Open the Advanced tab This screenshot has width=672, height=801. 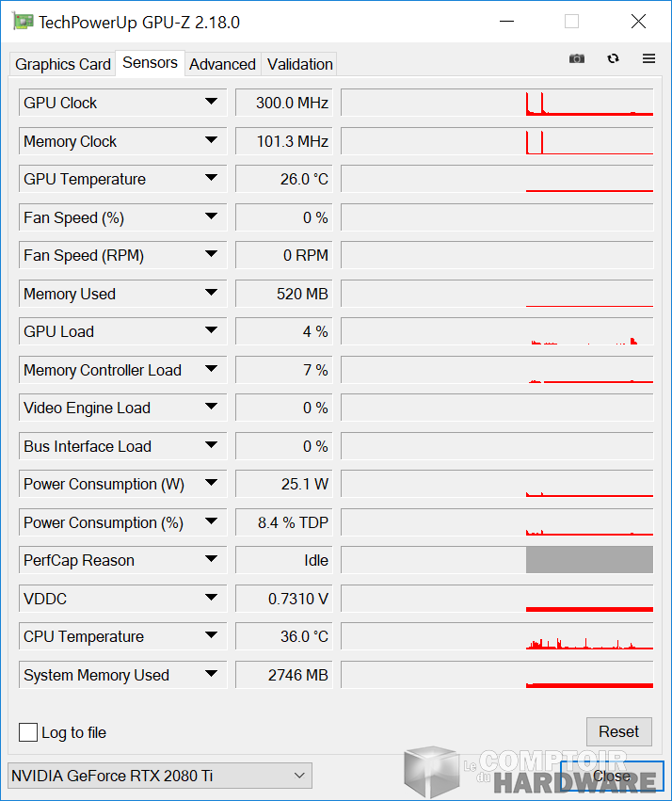(x=222, y=64)
